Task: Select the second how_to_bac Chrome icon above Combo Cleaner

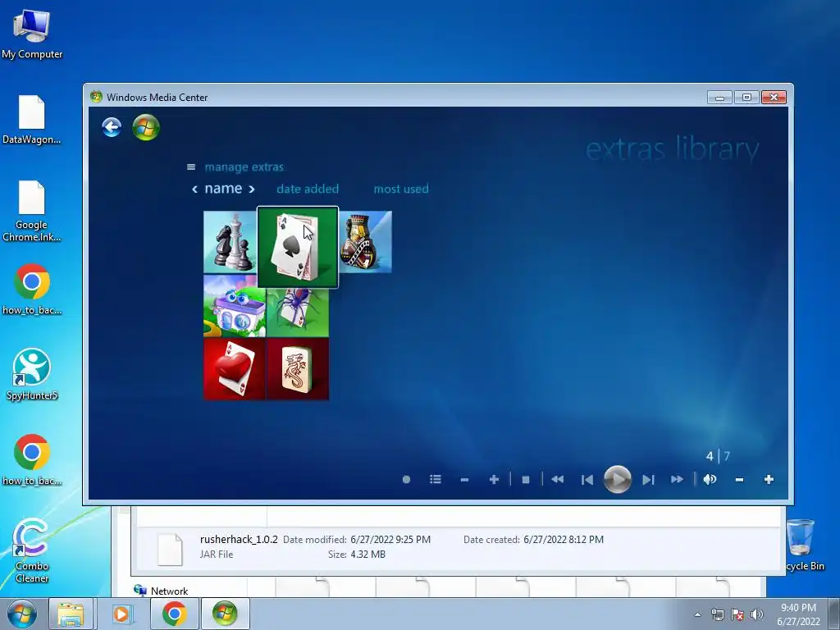Action: click(x=32, y=460)
